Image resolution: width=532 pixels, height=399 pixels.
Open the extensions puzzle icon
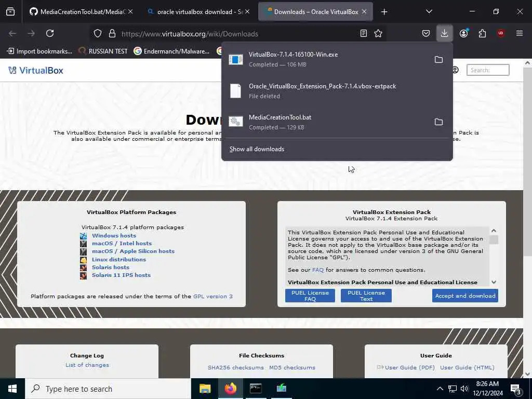pos(482,33)
